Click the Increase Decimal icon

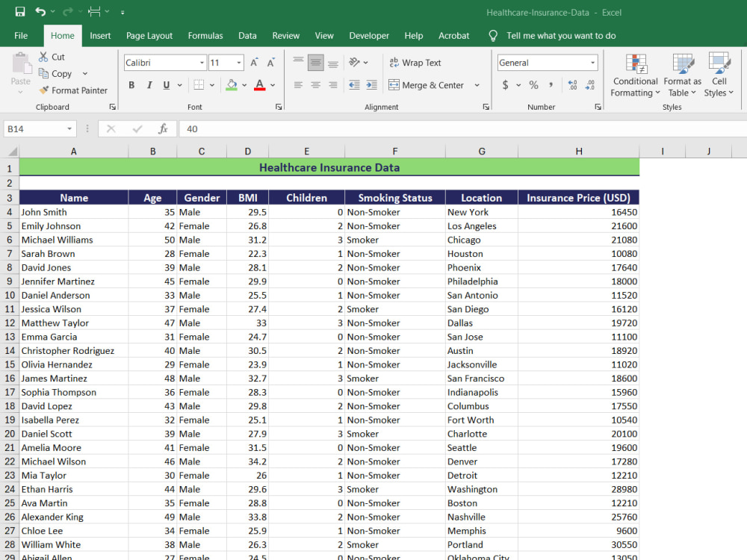point(573,85)
